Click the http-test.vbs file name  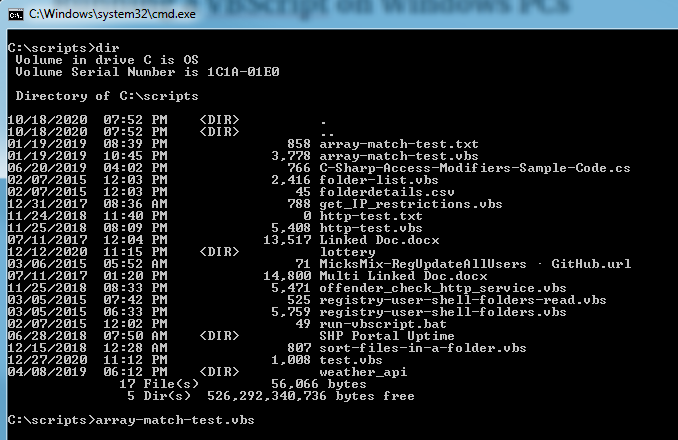click(x=371, y=228)
